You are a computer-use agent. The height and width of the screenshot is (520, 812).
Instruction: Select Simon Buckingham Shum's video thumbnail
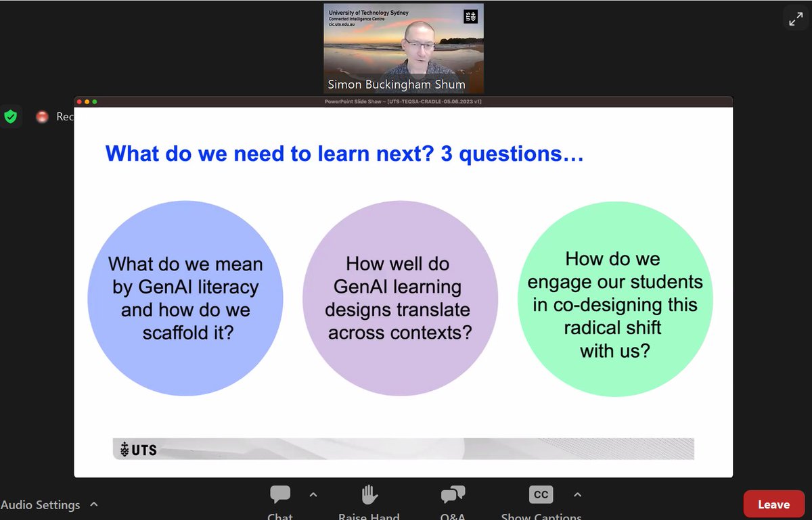[403, 49]
